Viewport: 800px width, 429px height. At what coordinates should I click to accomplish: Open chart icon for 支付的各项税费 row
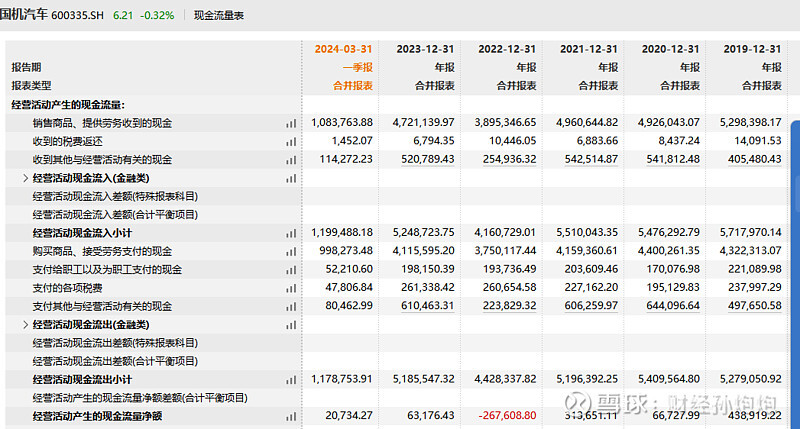(291, 289)
